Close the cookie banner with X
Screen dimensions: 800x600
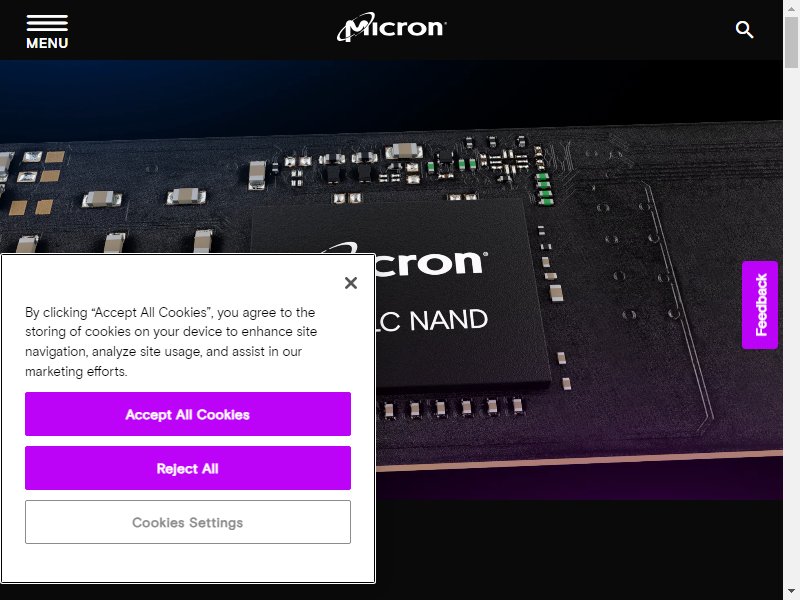point(351,283)
